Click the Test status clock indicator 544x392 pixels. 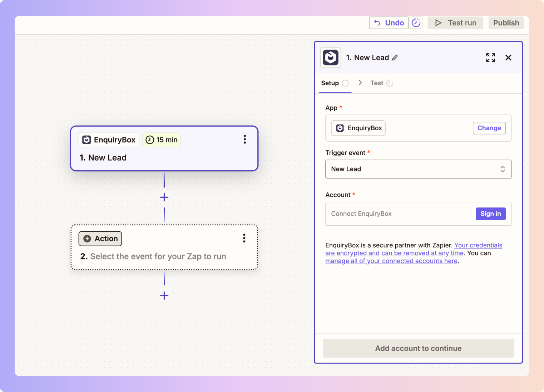click(x=390, y=83)
